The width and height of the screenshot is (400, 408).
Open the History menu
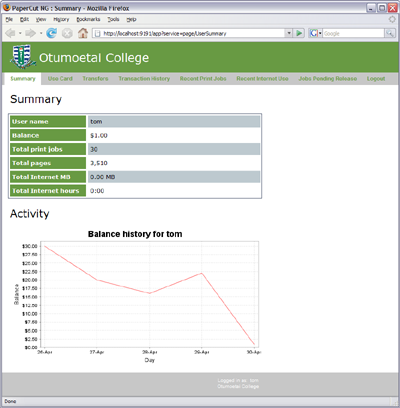tap(61, 19)
